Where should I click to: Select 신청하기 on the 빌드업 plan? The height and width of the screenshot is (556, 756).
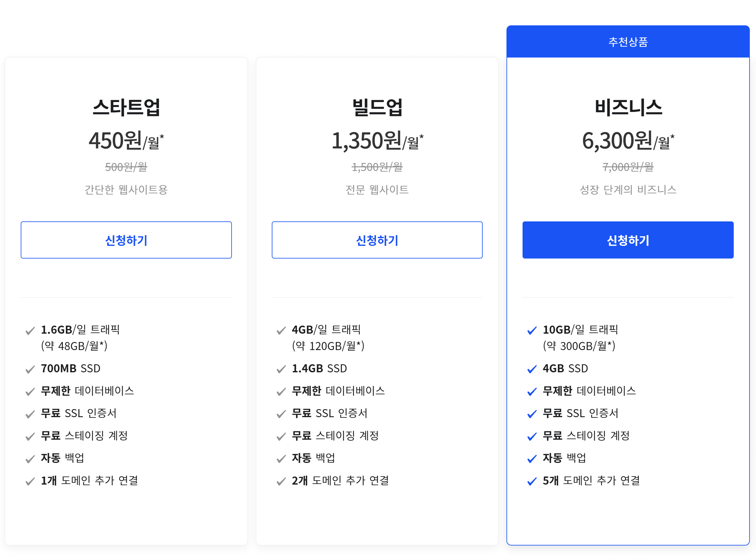coord(377,240)
